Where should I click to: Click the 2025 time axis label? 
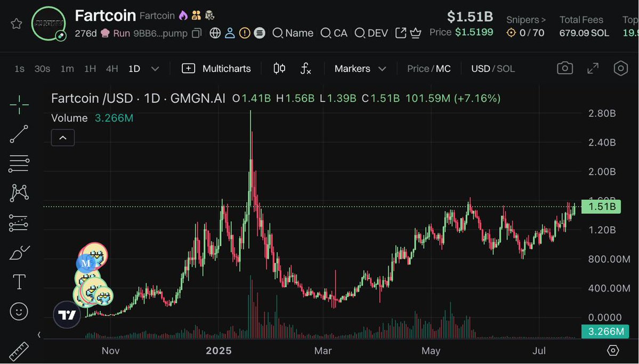tap(219, 351)
